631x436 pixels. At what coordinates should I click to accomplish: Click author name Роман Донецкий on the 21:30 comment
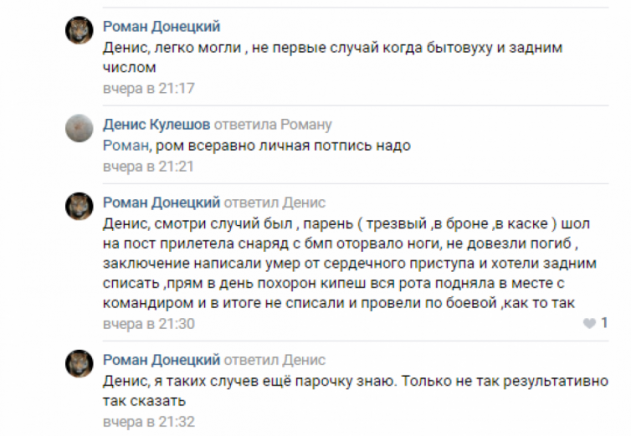162,201
